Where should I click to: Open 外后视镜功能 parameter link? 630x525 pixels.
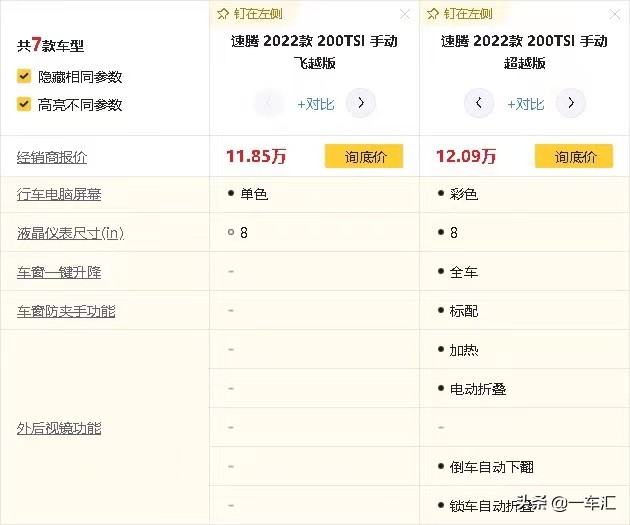click(59, 428)
